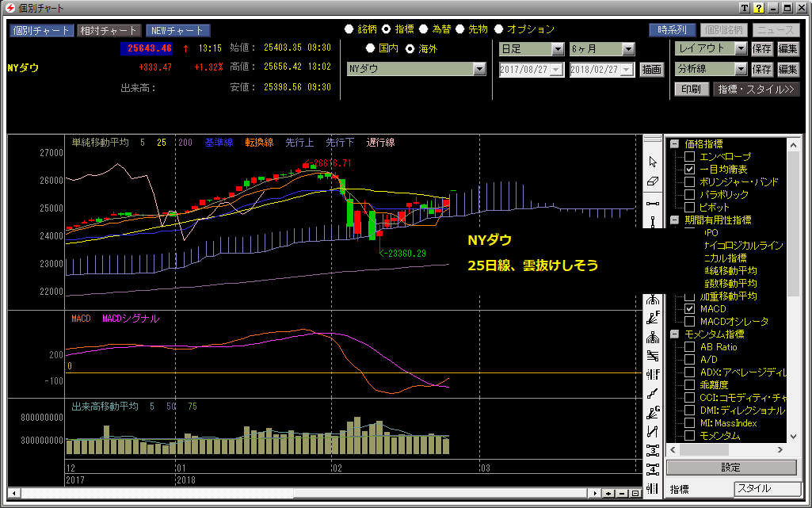812x508 pixels.
Task: Select the 為替 radio button
Action: pyautogui.click(x=424, y=29)
